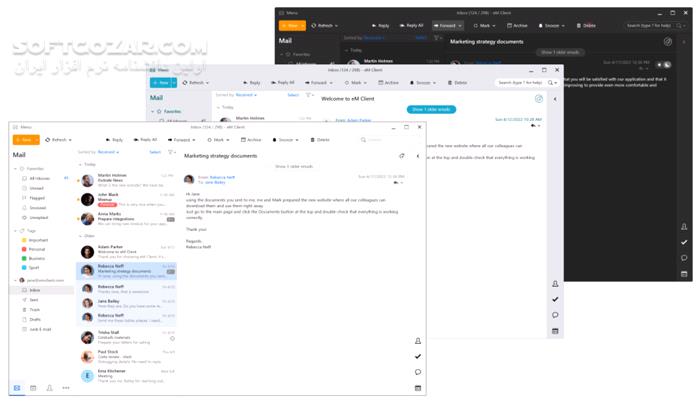
Task: Open the email from Anna Marks
Action: coord(127,219)
